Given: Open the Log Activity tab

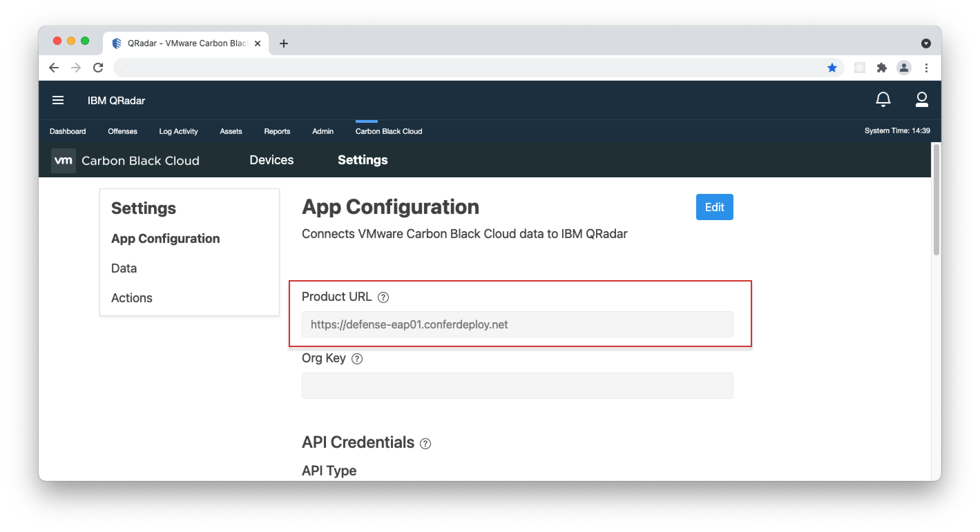Looking at the screenshot, I should point(179,131).
